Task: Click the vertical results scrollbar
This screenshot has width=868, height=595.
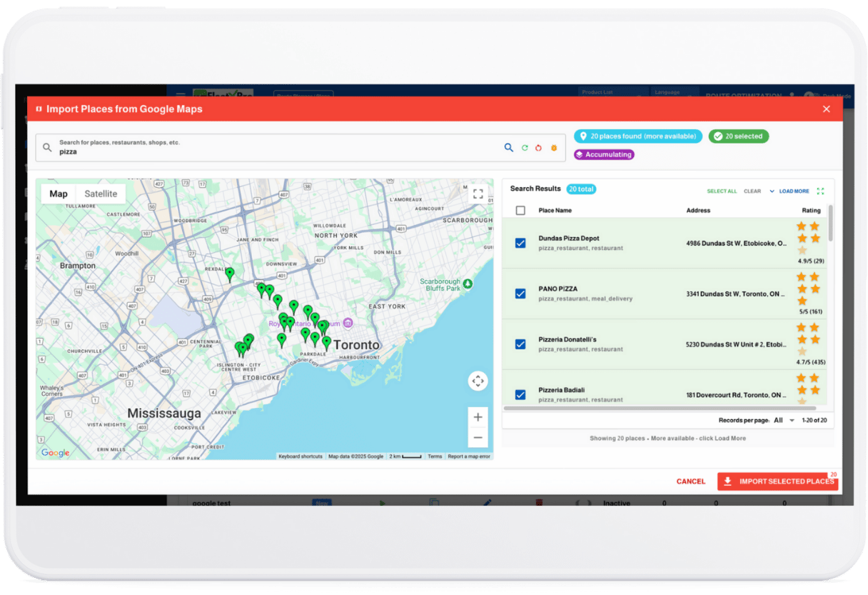Action: pyautogui.click(x=830, y=225)
